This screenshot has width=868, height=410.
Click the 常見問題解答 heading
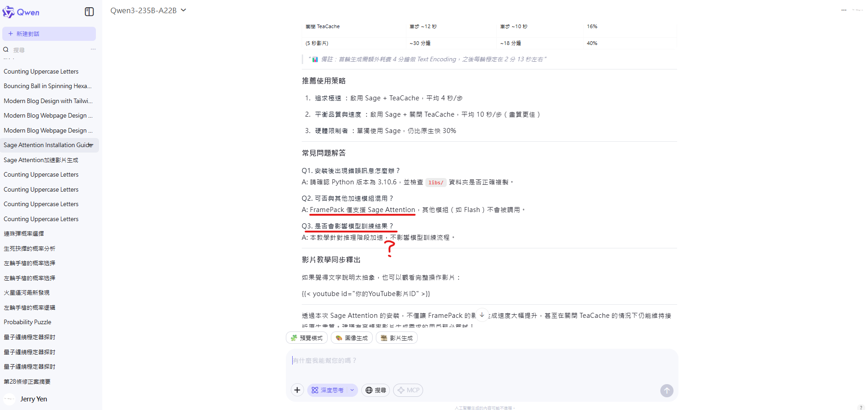click(x=324, y=153)
